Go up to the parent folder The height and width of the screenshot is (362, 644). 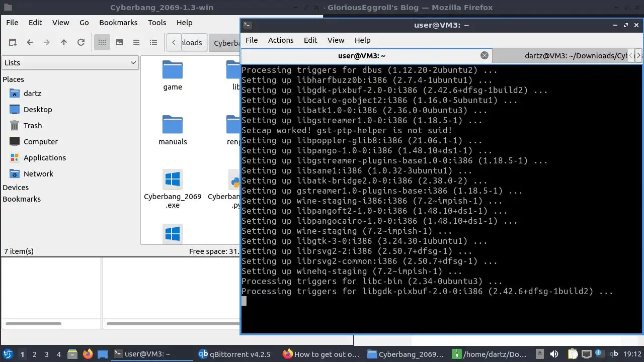64,43
